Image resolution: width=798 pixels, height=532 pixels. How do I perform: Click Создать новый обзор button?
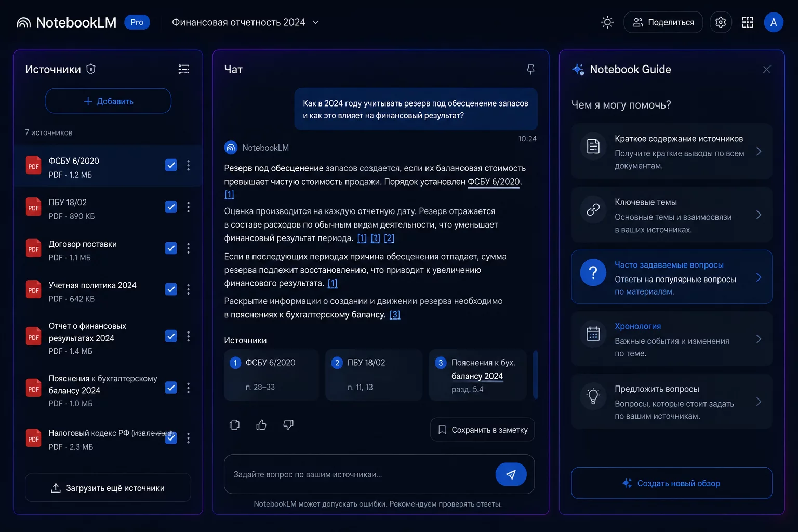[671, 483]
